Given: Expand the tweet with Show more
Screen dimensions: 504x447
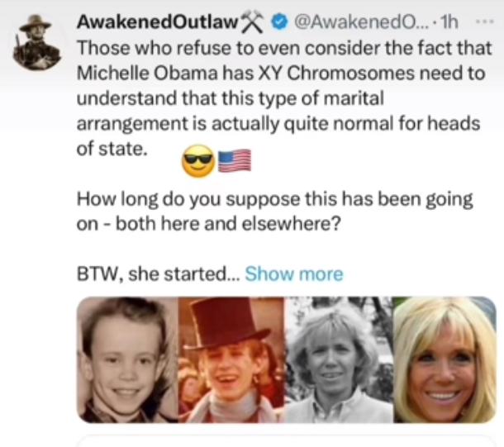Looking at the screenshot, I should tap(294, 274).
